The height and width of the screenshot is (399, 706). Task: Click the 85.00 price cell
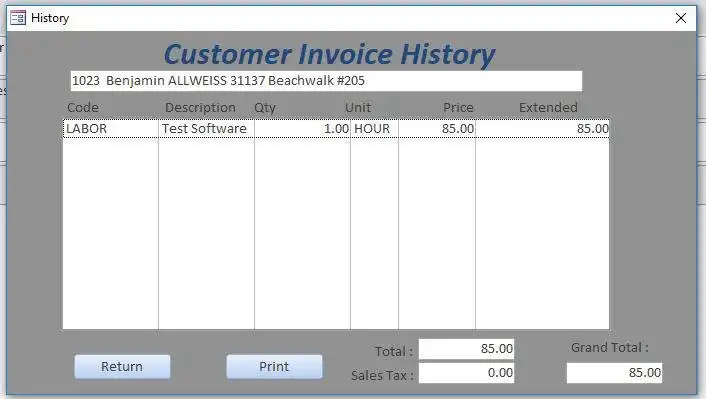pyautogui.click(x=437, y=129)
